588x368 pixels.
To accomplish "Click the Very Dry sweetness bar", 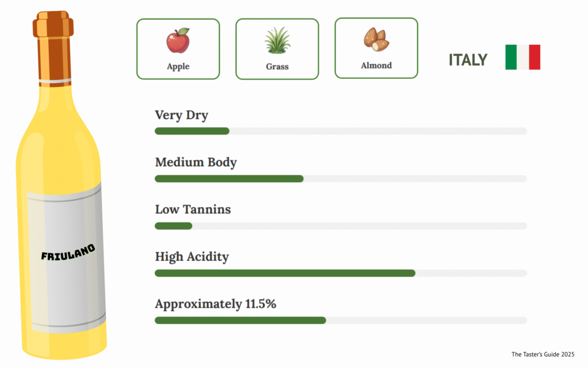I will [x=341, y=131].
